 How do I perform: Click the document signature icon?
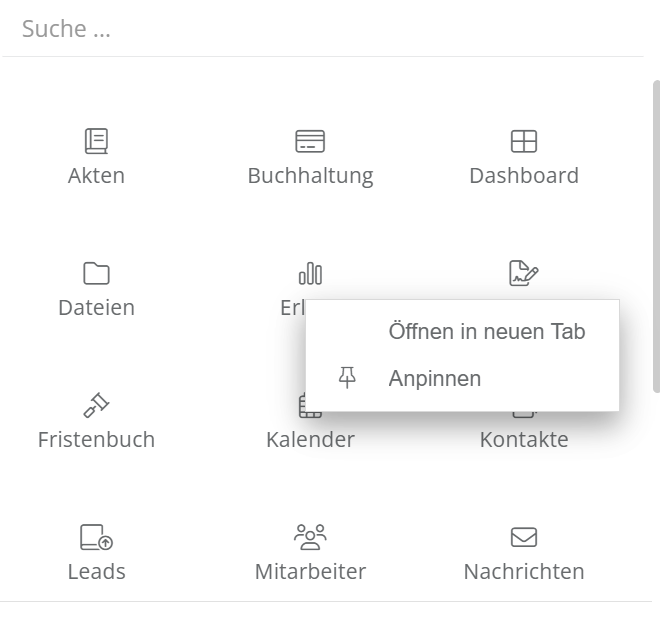pyautogui.click(x=524, y=273)
